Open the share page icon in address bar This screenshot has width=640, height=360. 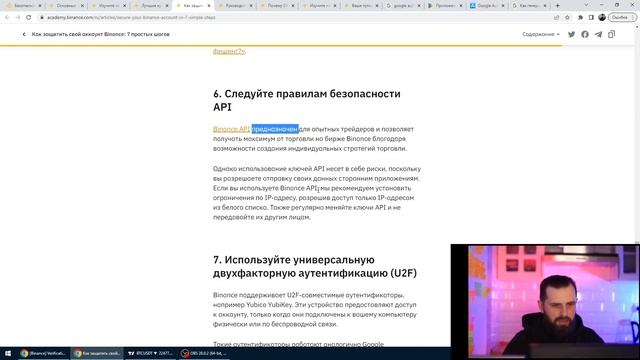[556, 18]
